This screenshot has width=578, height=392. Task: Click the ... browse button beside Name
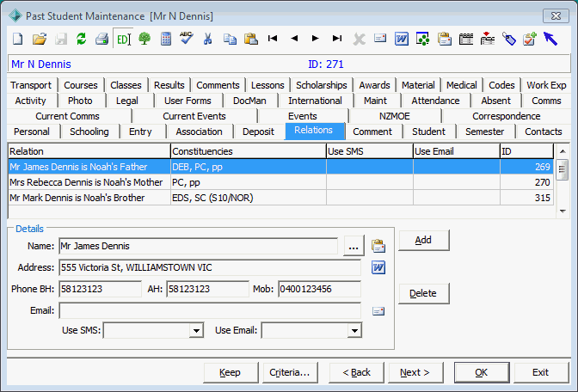(354, 246)
